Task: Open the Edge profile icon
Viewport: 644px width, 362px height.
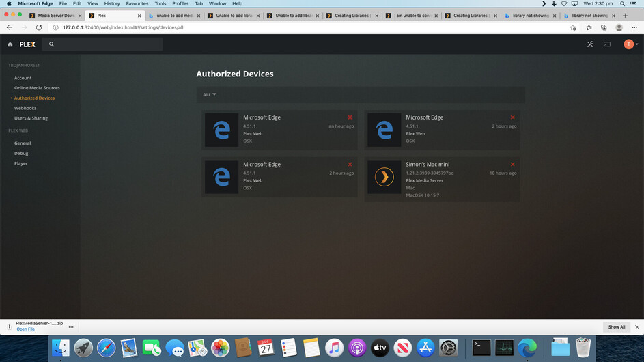Action: (x=619, y=27)
